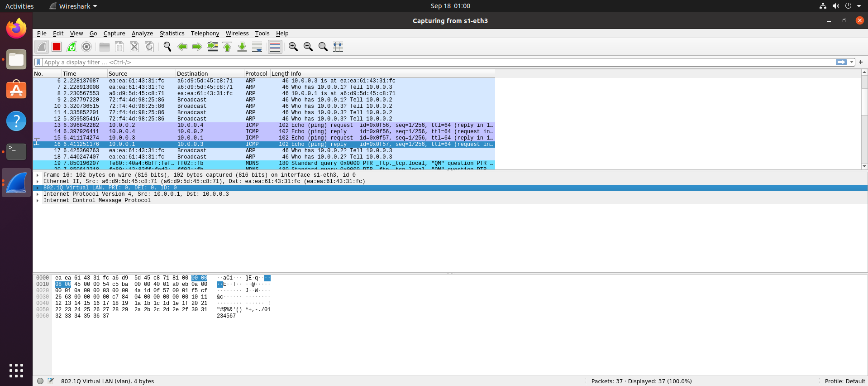Screen dimensions: 868x386
Task: Open display filter history dropdown
Action: pos(852,62)
